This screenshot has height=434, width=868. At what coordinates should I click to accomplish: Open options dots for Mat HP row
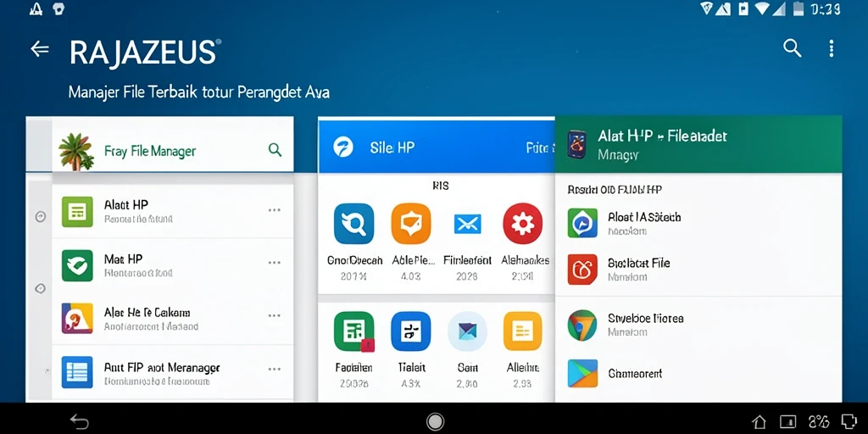[x=274, y=263]
